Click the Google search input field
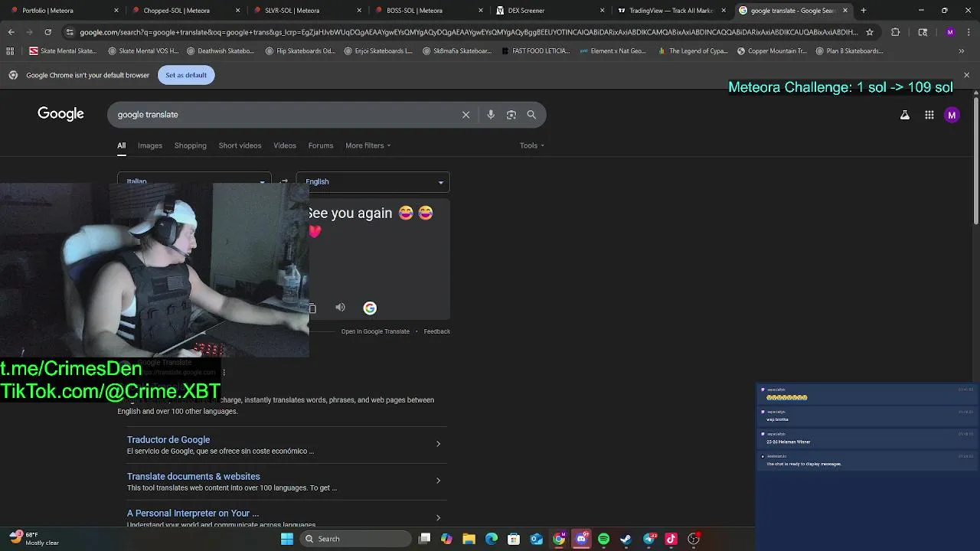The width and height of the screenshot is (980, 551). [283, 115]
